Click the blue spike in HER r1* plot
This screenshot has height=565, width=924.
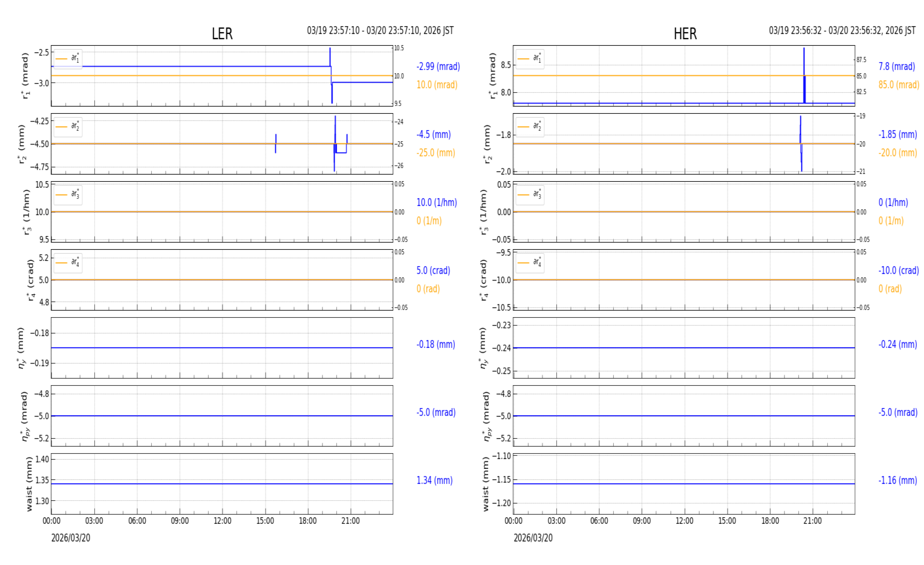pos(804,72)
